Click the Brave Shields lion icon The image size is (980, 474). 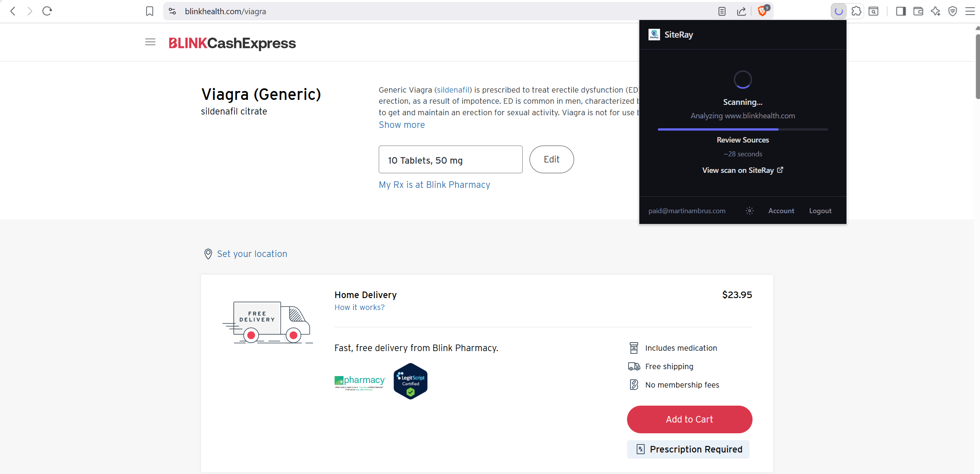[x=762, y=11]
